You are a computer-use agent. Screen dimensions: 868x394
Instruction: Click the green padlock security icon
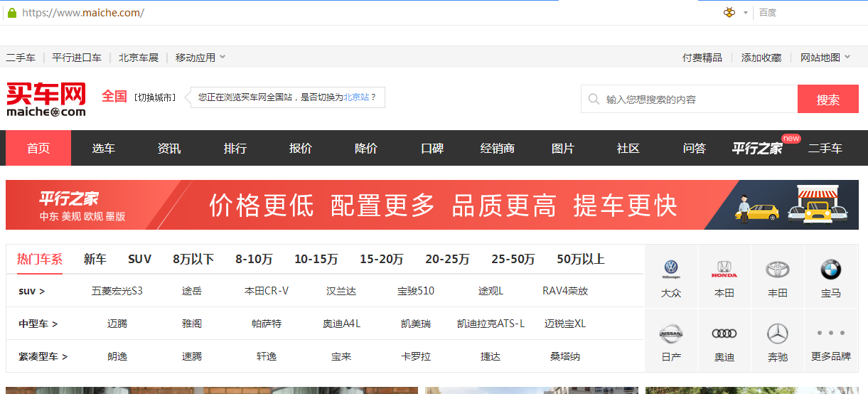point(11,13)
